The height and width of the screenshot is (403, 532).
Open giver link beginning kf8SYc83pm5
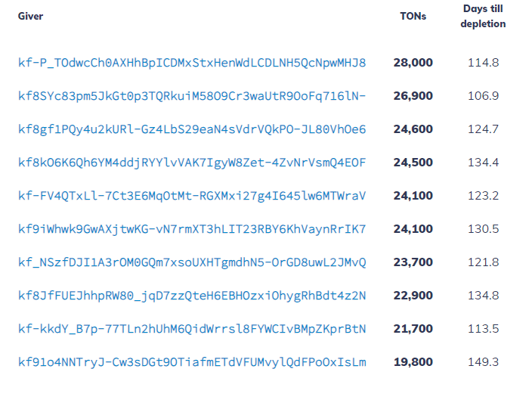(192, 96)
